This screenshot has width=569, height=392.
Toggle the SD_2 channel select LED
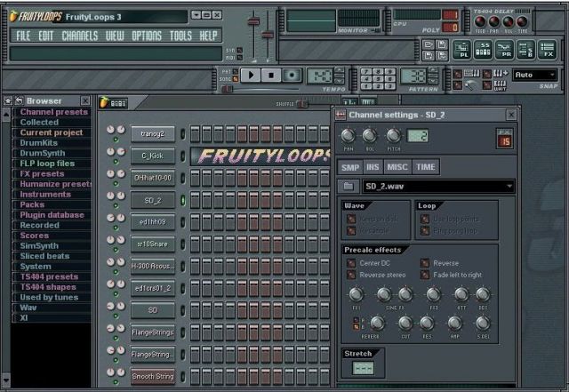183,200
